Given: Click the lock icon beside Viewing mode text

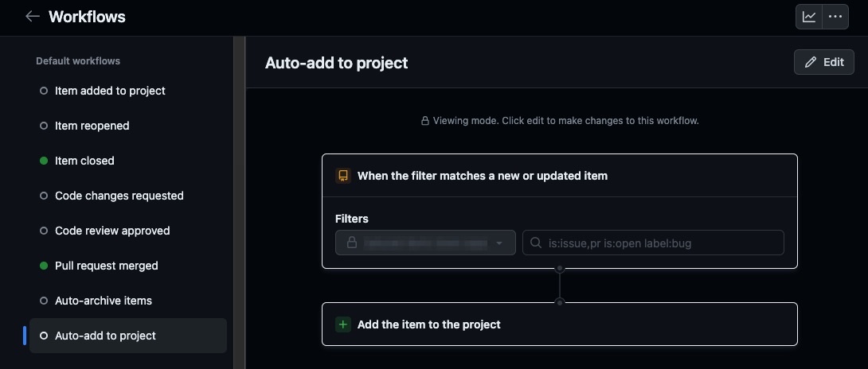Looking at the screenshot, I should pyautogui.click(x=425, y=121).
